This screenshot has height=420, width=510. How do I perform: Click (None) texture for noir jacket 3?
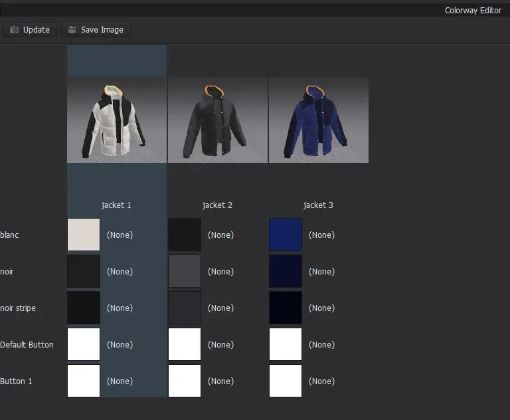coord(321,272)
